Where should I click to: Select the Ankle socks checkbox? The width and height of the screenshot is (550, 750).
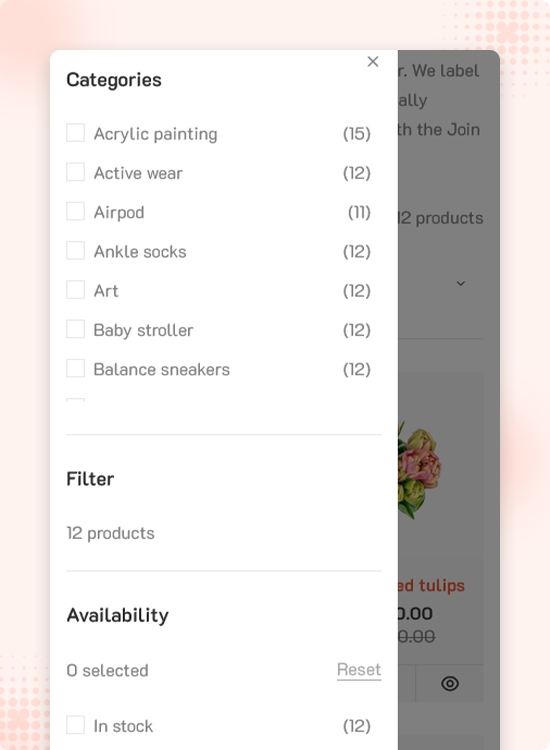[x=76, y=251]
